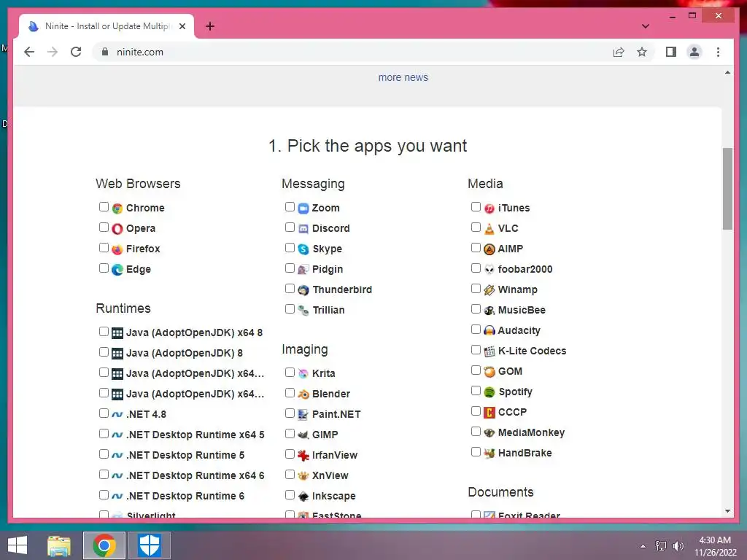Check the Java (AdoptOpenJDK) x64 8 checkbox

pos(104,332)
